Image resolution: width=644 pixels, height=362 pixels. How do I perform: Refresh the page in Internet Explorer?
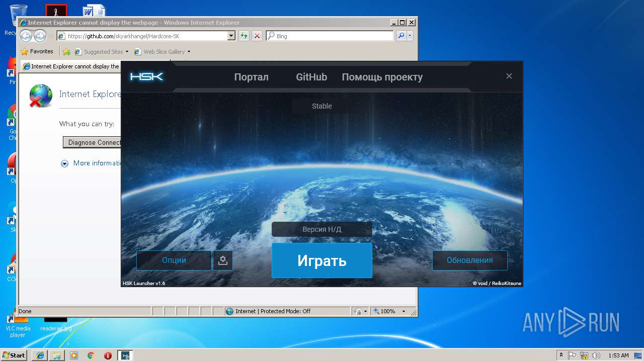244,36
